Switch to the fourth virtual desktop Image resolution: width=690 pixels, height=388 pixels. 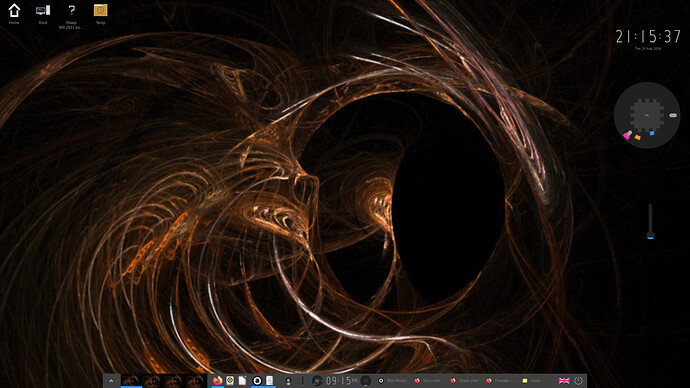click(x=195, y=381)
